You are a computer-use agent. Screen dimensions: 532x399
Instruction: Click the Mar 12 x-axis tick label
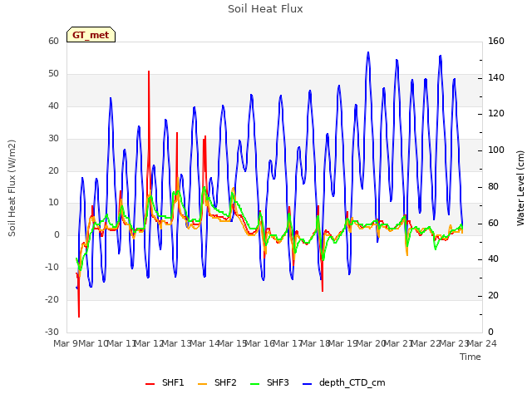(150, 343)
